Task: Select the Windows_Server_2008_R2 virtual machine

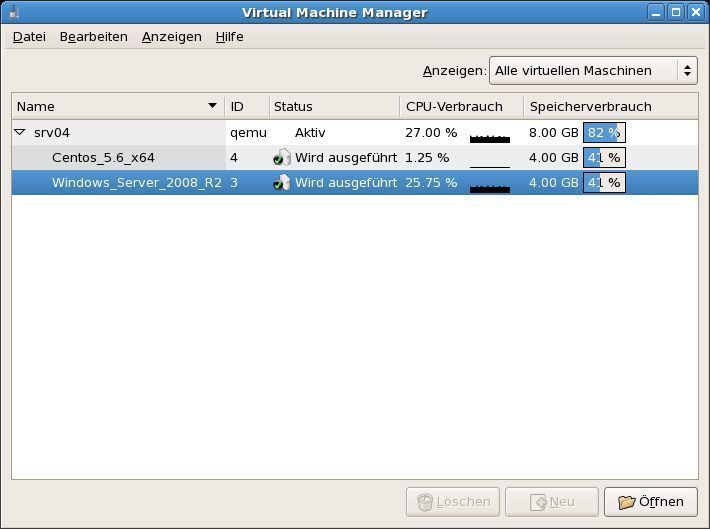Action: click(x=355, y=183)
